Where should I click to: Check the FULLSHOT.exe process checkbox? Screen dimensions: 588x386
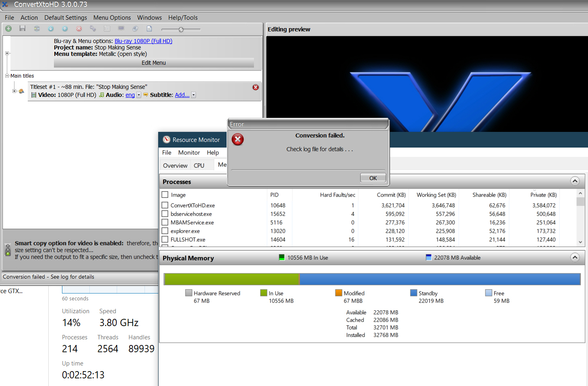coord(165,239)
